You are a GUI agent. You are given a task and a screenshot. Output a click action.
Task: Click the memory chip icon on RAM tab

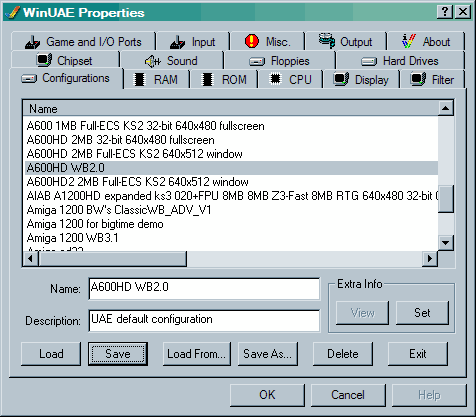point(139,80)
